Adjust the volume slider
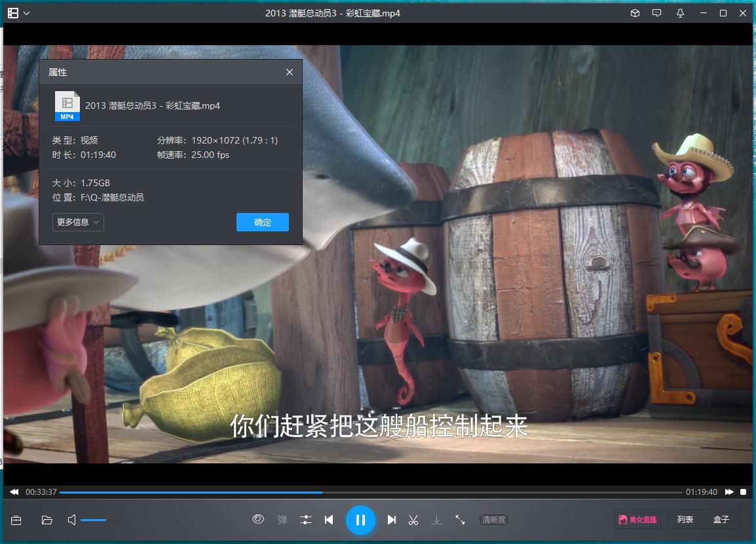 (x=98, y=520)
